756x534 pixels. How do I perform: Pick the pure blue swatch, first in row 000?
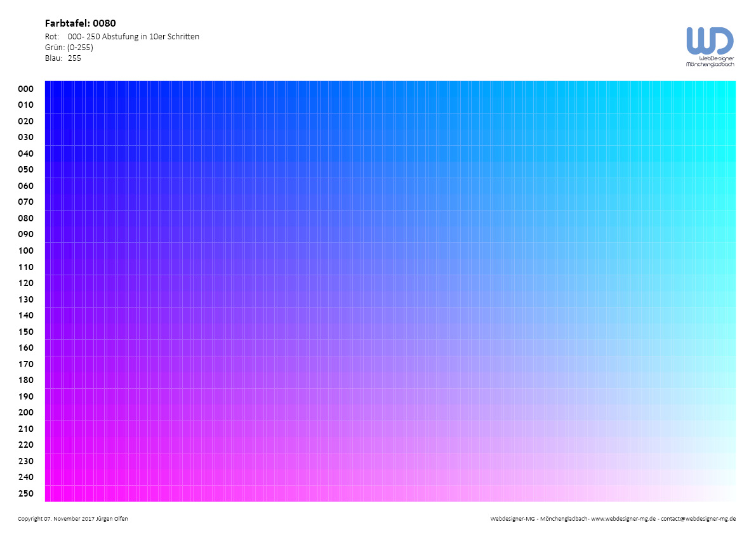(46, 89)
